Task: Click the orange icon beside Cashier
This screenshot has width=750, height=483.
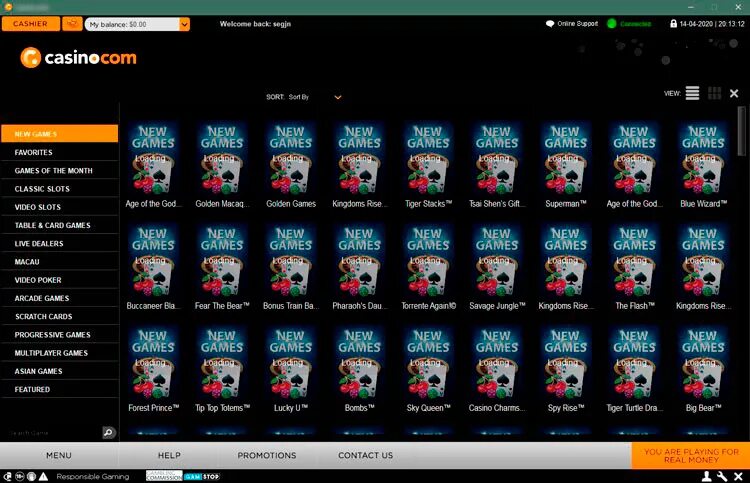Action: [x=72, y=24]
